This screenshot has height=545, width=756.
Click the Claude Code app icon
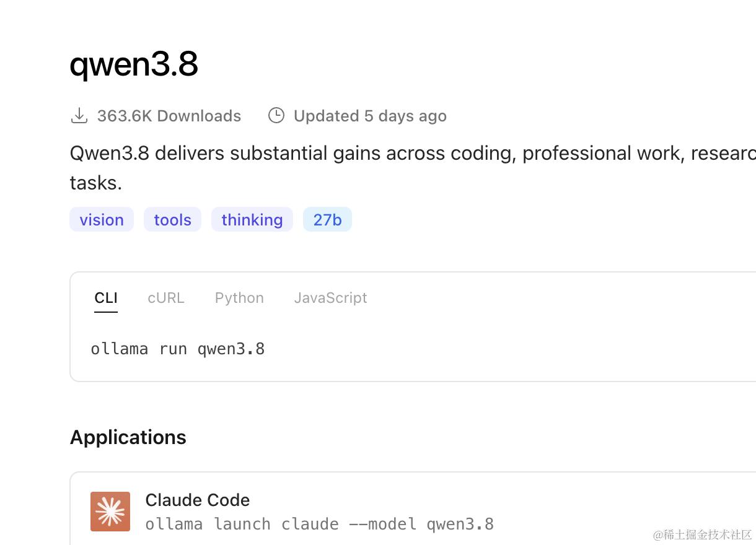click(x=110, y=512)
